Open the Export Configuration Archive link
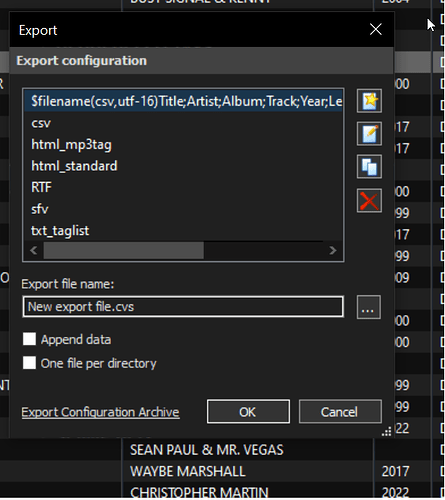Screen dimensions: 445x500 101,412
